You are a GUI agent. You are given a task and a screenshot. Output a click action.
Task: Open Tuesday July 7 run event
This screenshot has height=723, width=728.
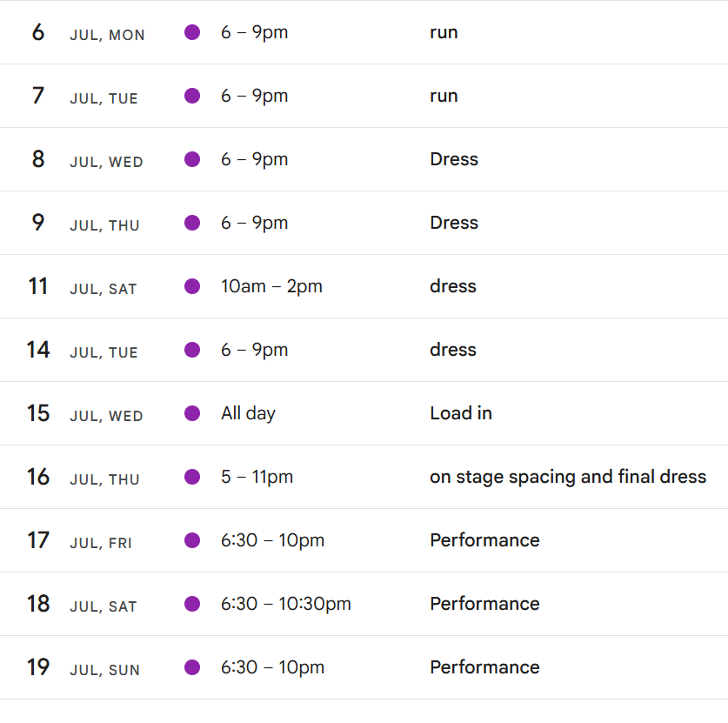pos(444,96)
